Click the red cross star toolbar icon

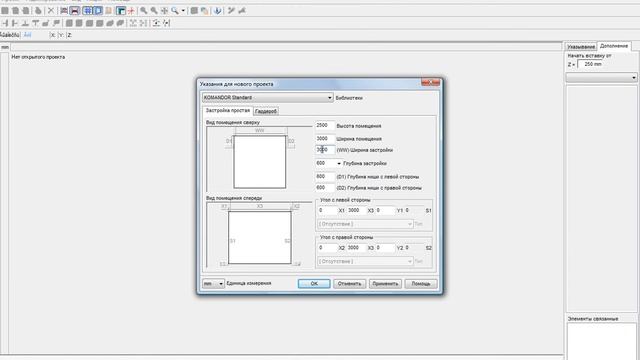pyautogui.click(x=131, y=11)
